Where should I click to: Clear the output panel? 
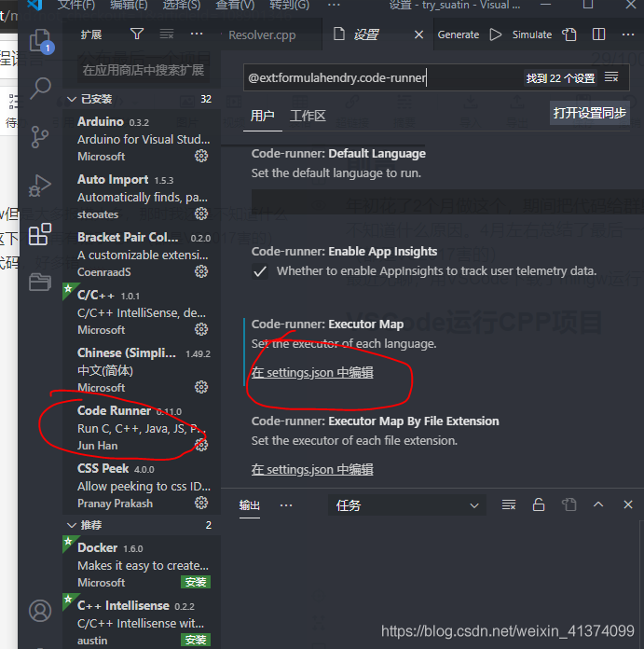pyautogui.click(x=509, y=505)
